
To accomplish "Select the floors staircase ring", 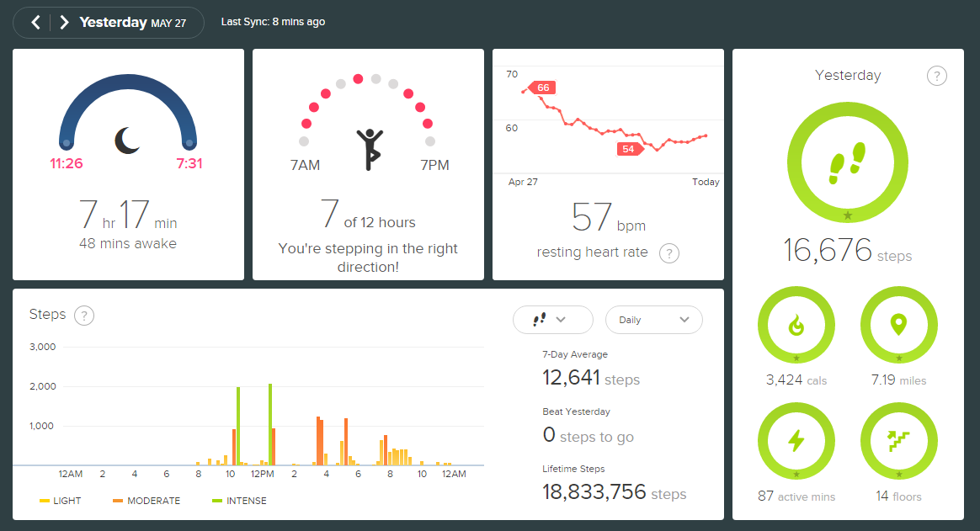I will [898, 441].
